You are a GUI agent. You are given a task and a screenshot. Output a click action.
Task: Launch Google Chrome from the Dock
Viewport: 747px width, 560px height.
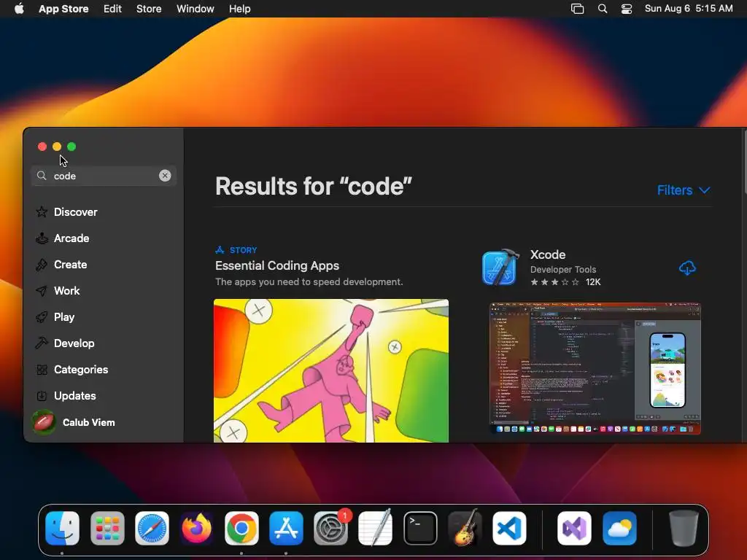click(241, 528)
